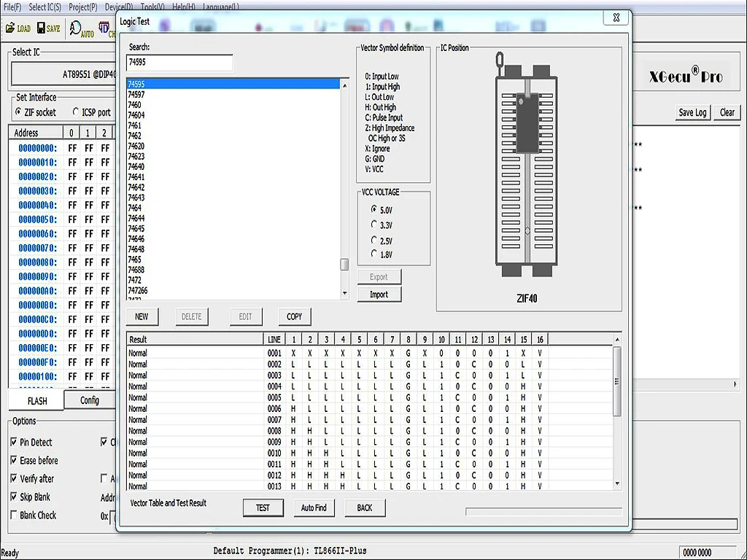Toggle the Pin Detect checkbox
Screen dimensions: 747x560
tap(14, 443)
